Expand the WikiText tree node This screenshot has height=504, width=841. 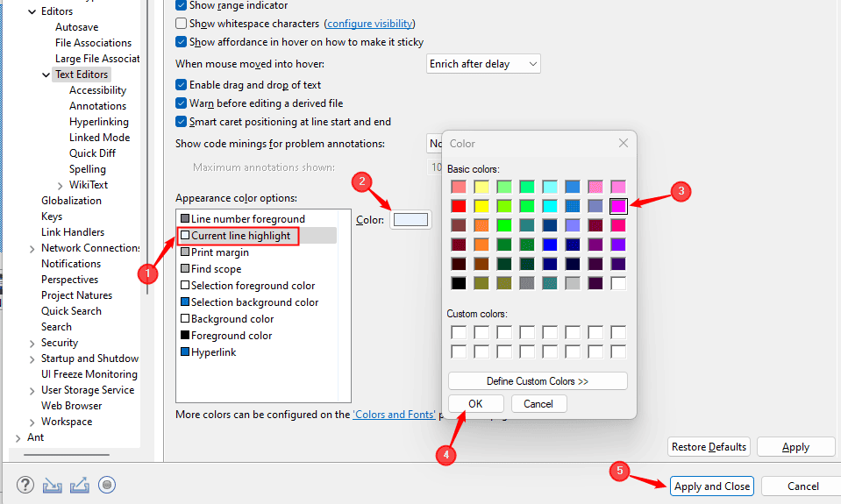[x=60, y=186]
